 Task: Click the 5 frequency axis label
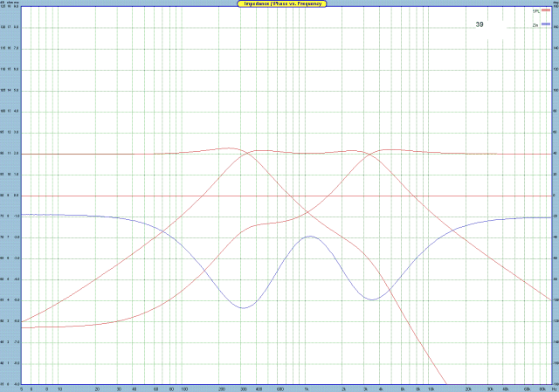coord(22,389)
